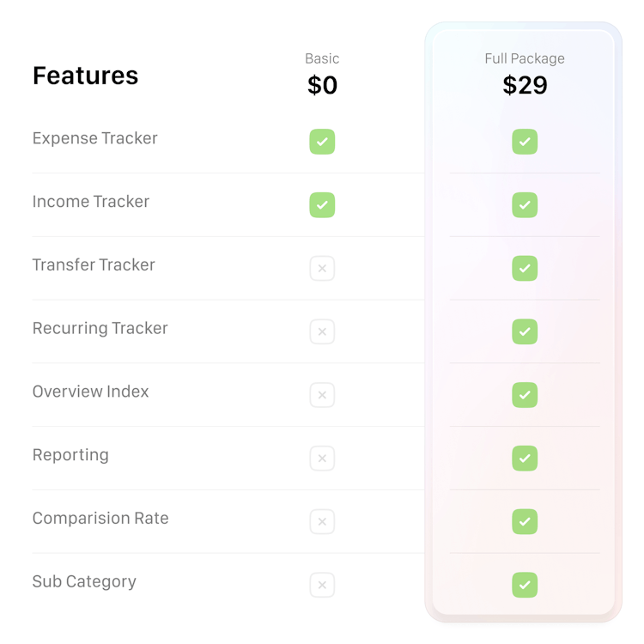
Task: Click Basic plan Expense Tracker green checkmark
Action: point(322,142)
